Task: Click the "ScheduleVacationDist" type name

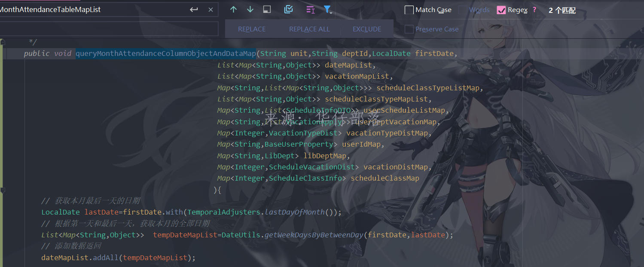Action: coord(312,167)
